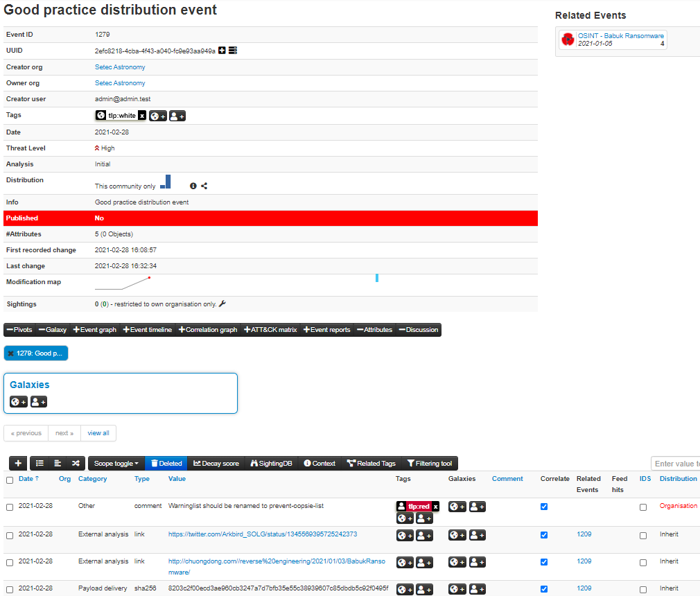The image size is (700, 596).
Task: Uncheck Correlate for the comment attribute
Action: (544, 507)
